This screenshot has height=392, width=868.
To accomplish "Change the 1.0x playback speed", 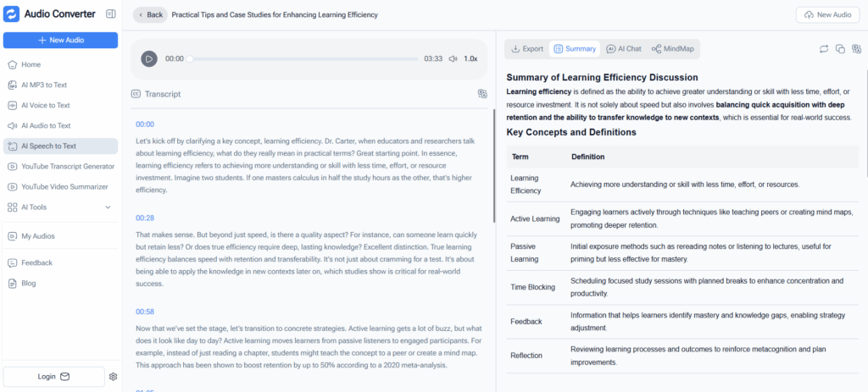I will pos(470,58).
